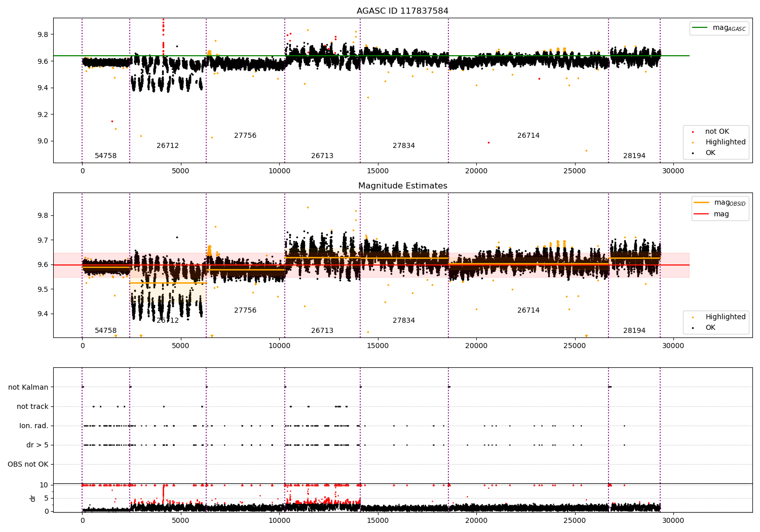Click x-axis tick 25000 in the bottom plot
760x532 pixels.
click(575, 521)
